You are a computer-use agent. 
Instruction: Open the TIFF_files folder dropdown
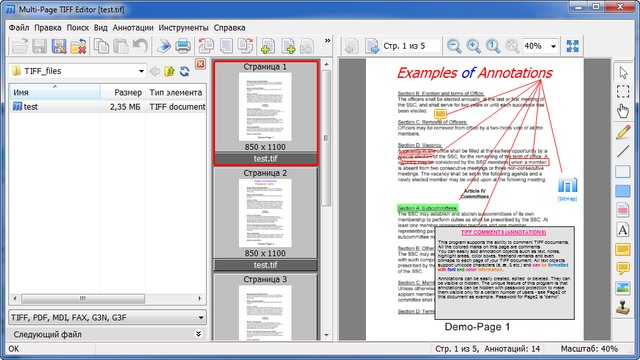pos(141,71)
